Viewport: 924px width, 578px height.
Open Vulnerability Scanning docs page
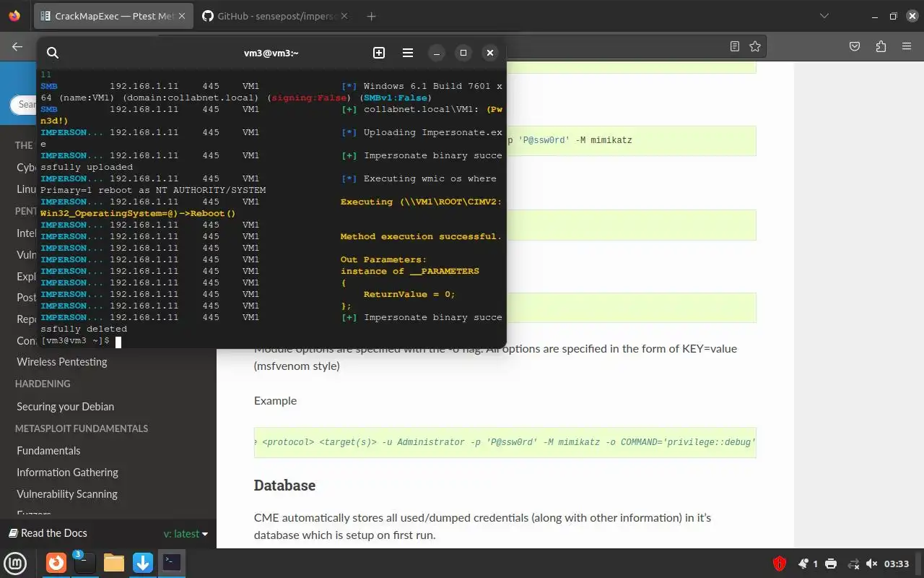(x=67, y=494)
